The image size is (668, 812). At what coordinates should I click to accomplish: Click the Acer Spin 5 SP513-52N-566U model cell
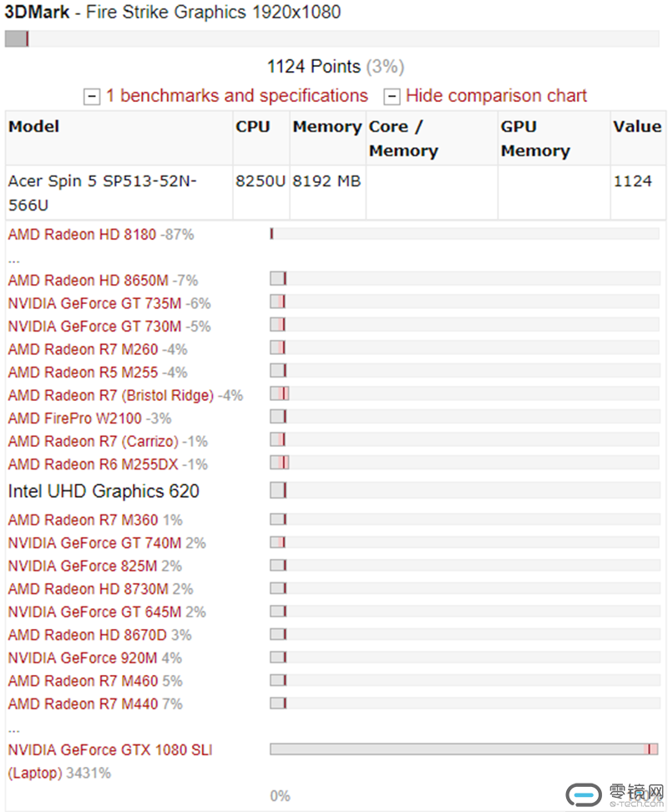[x=119, y=193]
